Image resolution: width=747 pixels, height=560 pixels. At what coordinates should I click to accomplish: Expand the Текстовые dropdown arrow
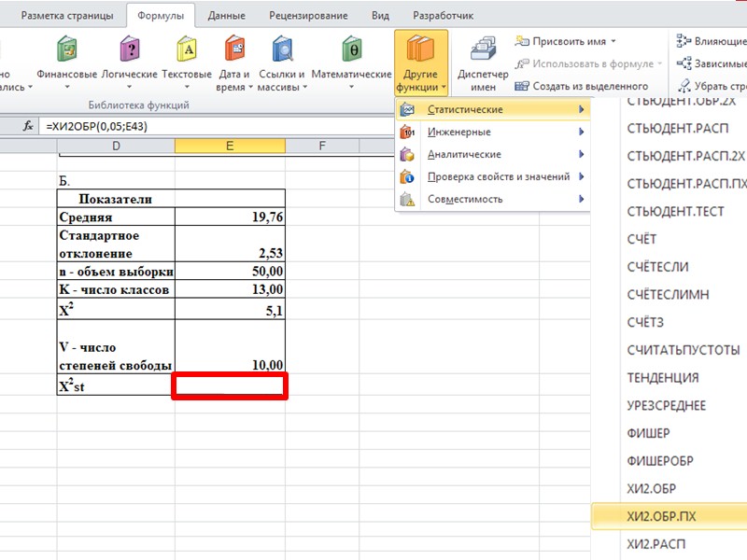click(x=187, y=87)
